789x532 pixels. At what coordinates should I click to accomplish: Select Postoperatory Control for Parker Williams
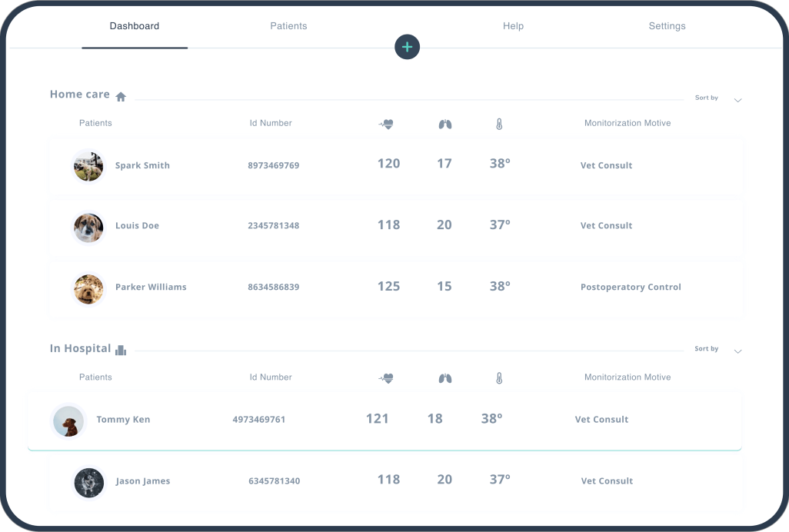click(631, 287)
